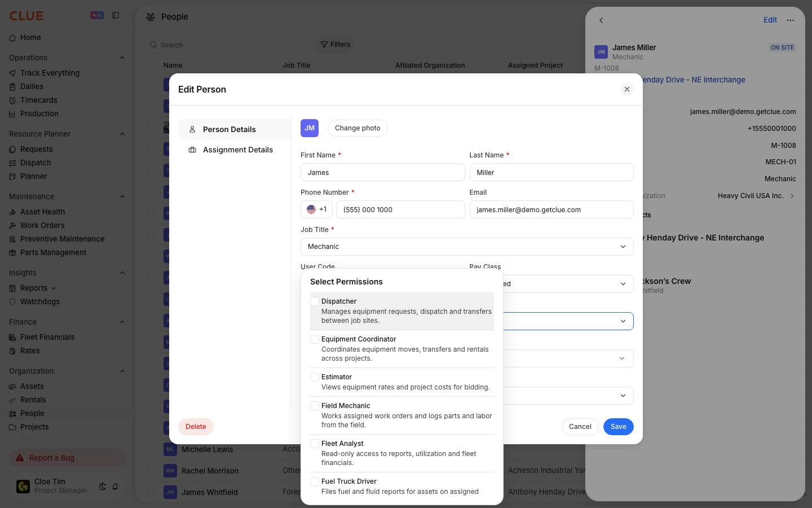Go back using the detail panel arrow

coord(601,20)
